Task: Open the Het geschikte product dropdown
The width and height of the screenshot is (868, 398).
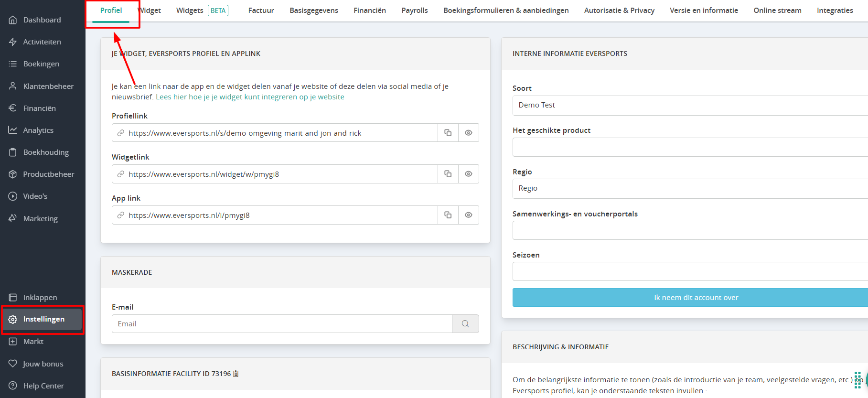Action: point(690,147)
